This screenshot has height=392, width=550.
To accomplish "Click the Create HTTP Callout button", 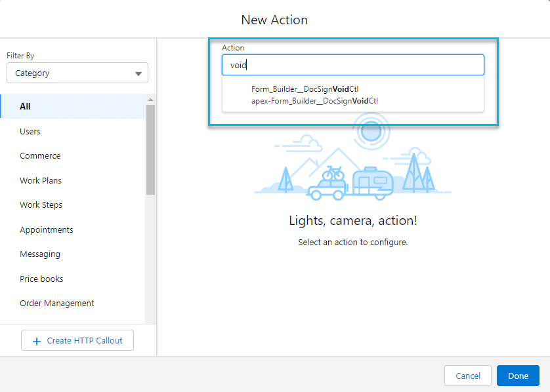I will tap(77, 340).
